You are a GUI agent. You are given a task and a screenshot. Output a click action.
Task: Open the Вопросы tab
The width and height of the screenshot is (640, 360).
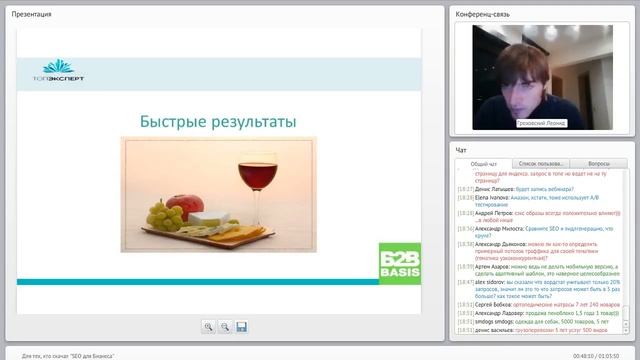click(x=599, y=164)
